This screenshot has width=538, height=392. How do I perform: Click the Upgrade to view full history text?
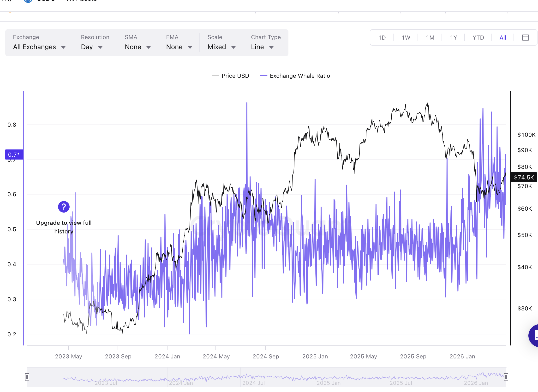(64, 227)
